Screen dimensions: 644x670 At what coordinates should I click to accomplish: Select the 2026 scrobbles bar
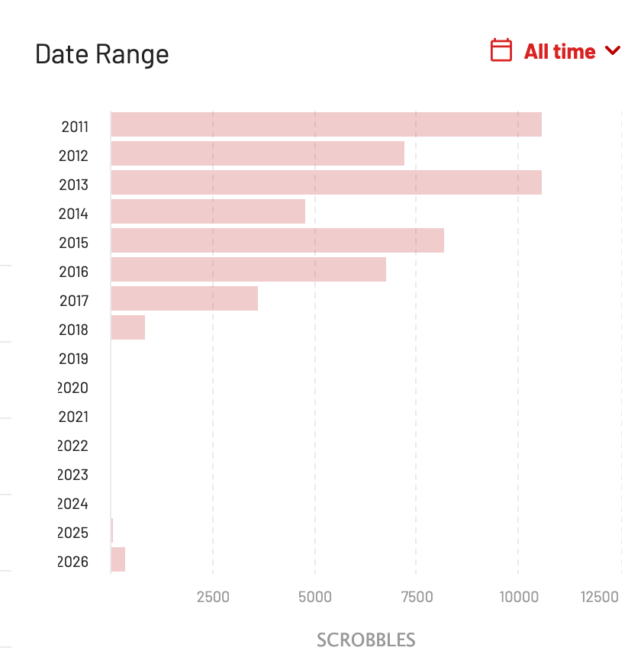click(x=118, y=559)
